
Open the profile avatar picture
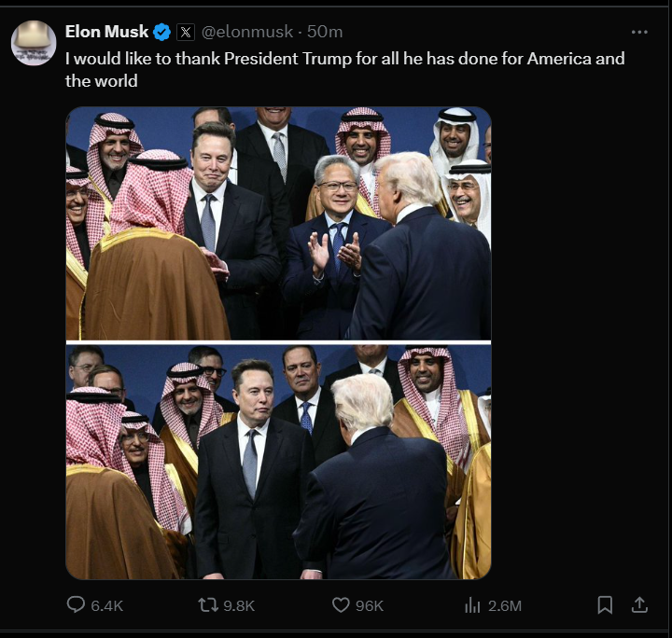coord(34,43)
